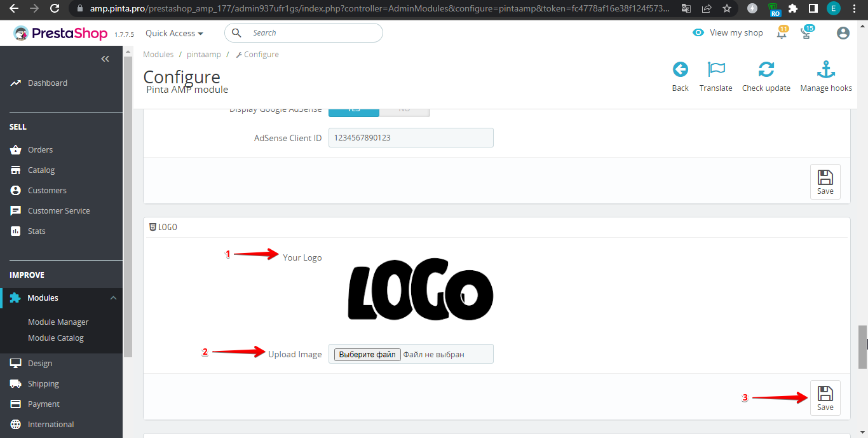Collapse the Modules menu chevron

pyautogui.click(x=113, y=298)
